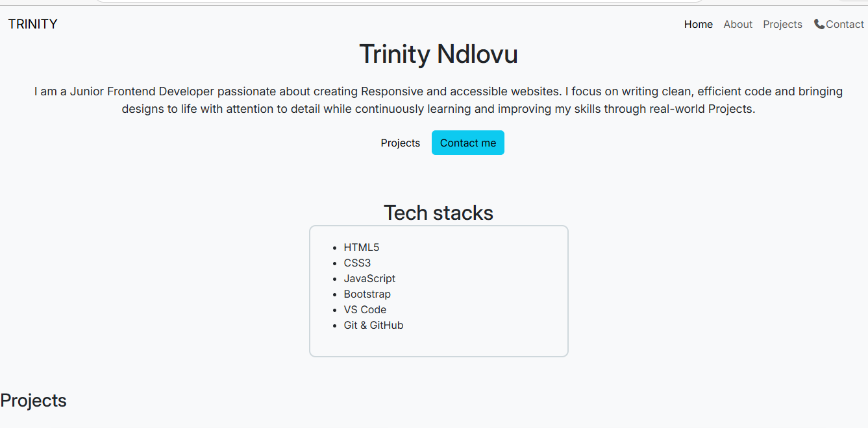Click the Projects section heading
Screen dimensions: 868x428
click(34, 400)
